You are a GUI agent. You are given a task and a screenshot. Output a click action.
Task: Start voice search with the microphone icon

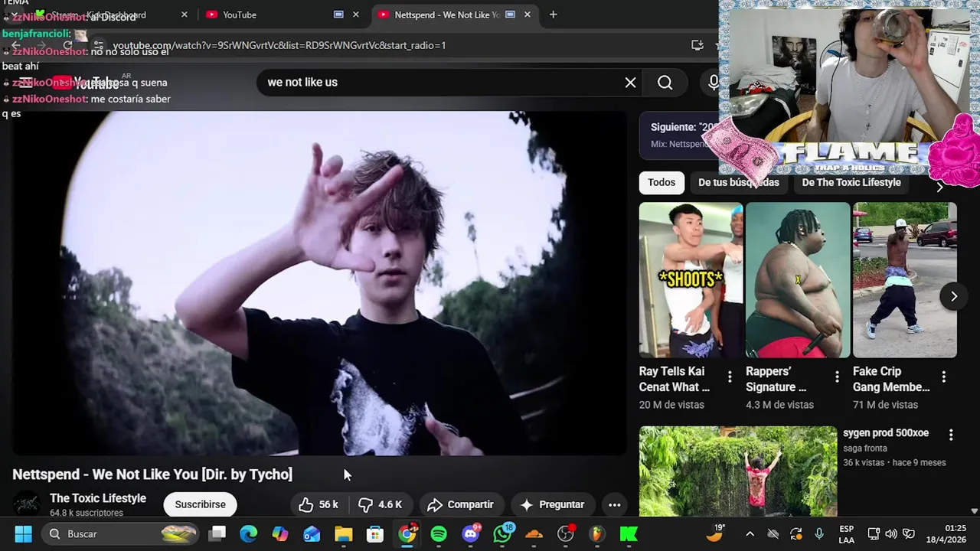tap(713, 83)
